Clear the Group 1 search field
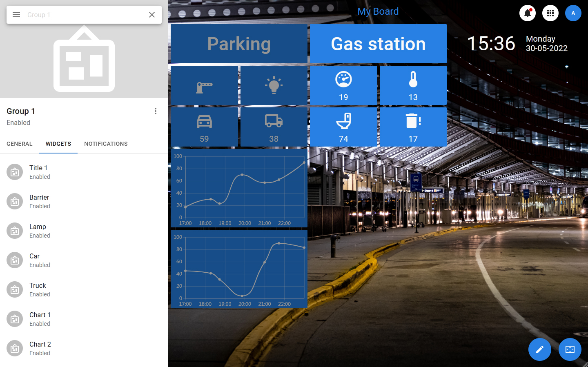Screen dimensions: 588x367 (x=152, y=15)
